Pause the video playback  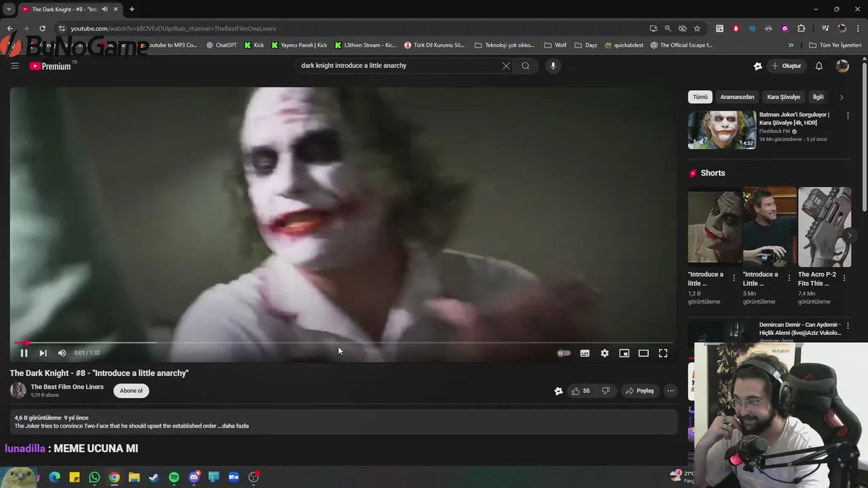point(24,353)
